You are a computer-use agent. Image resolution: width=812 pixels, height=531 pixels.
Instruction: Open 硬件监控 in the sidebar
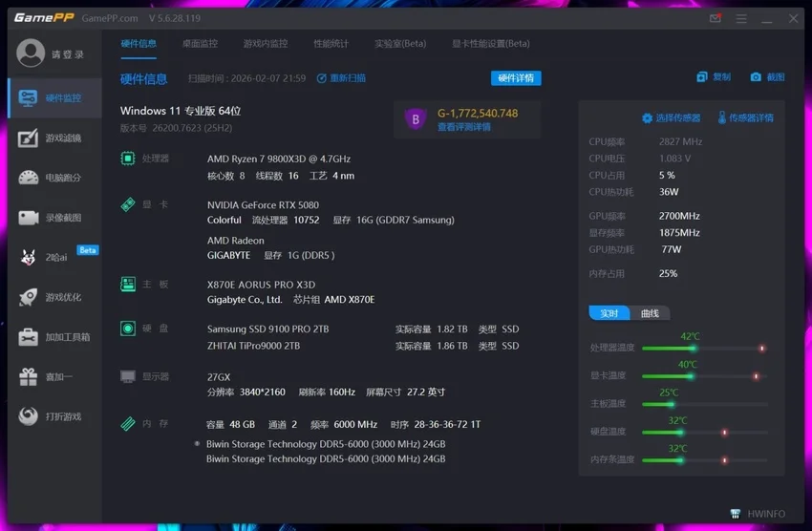click(54, 97)
